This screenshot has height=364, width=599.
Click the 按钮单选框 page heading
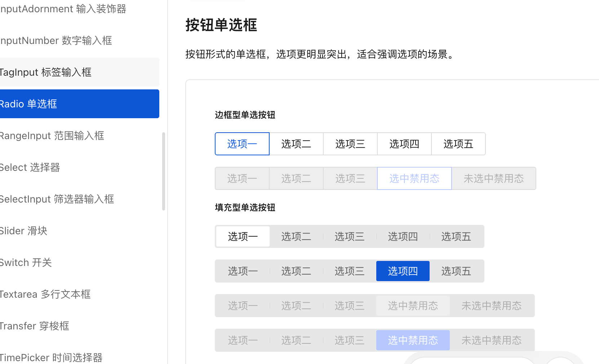click(x=221, y=25)
